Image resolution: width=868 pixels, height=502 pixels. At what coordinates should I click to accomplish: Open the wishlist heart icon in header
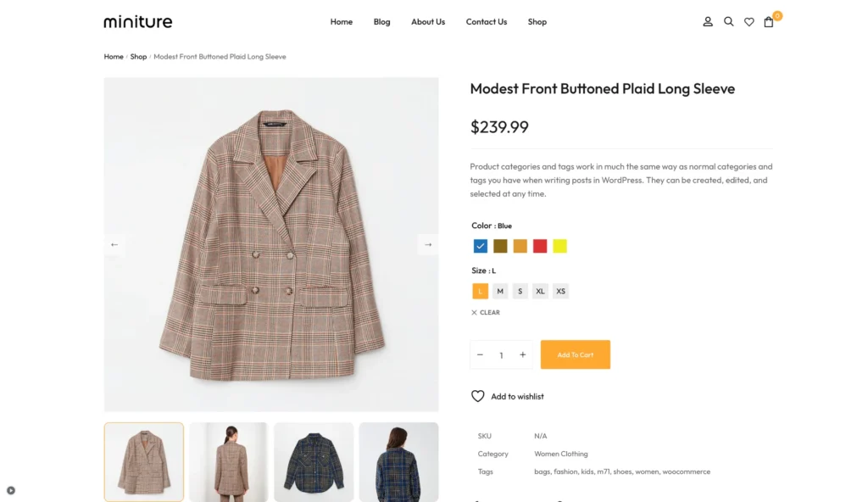tap(748, 22)
